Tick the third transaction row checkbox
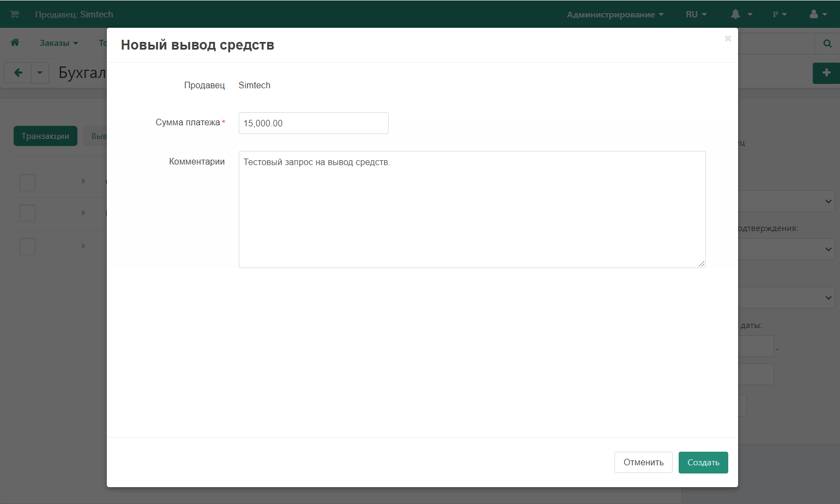Viewport: 840px width, 504px height. (x=27, y=246)
